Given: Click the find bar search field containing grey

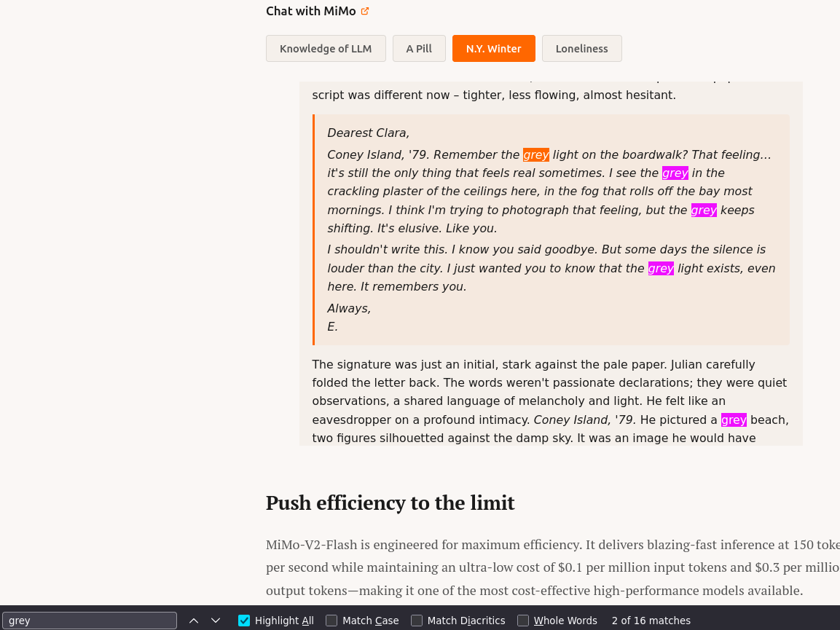Looking at the screenshot, I should point(90,621).
